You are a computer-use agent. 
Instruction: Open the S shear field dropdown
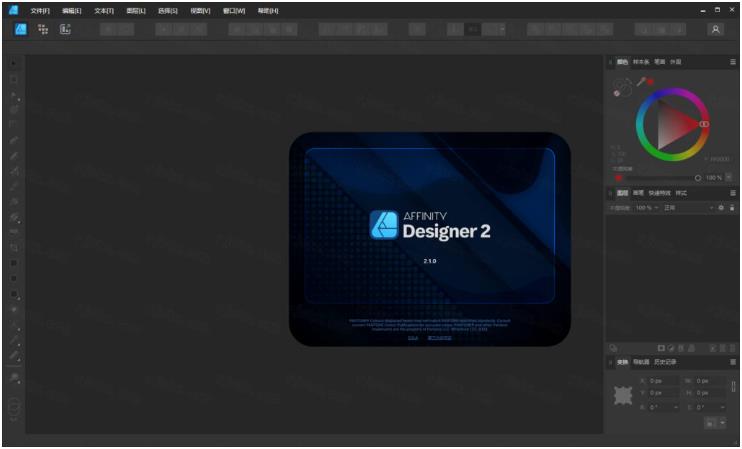722,407
